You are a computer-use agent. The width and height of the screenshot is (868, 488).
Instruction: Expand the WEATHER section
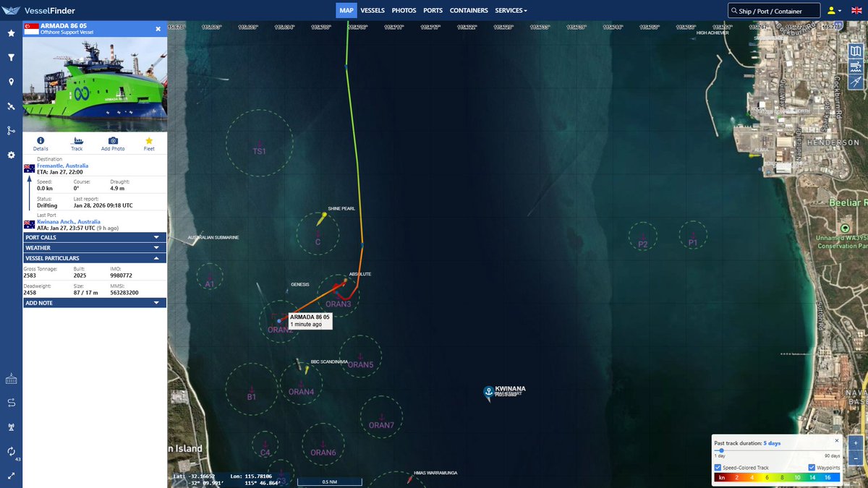pyautogui.click(x=95, y=247)
